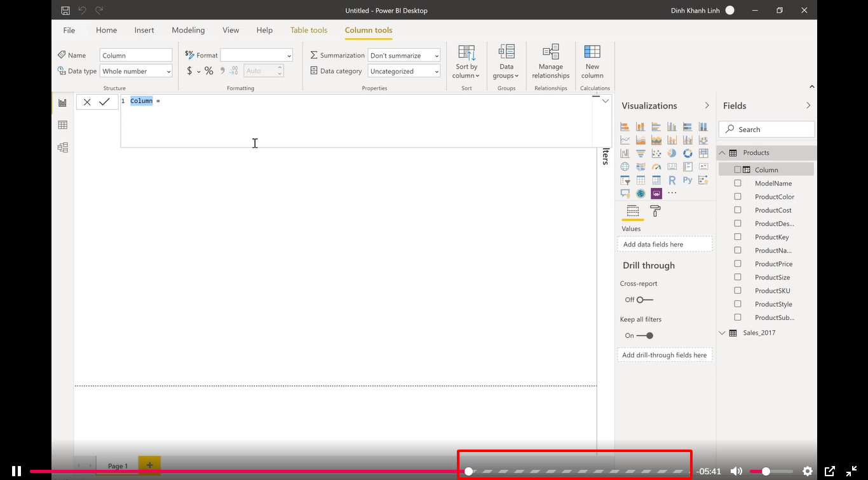
Task: Add a new report page with plus
Action: tap(149, 465)
